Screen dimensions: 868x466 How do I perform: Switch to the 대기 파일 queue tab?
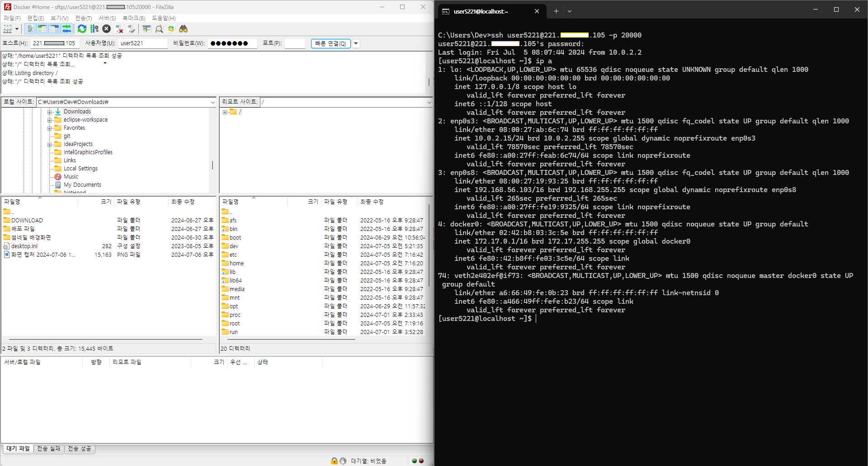(x=18, y=448)
